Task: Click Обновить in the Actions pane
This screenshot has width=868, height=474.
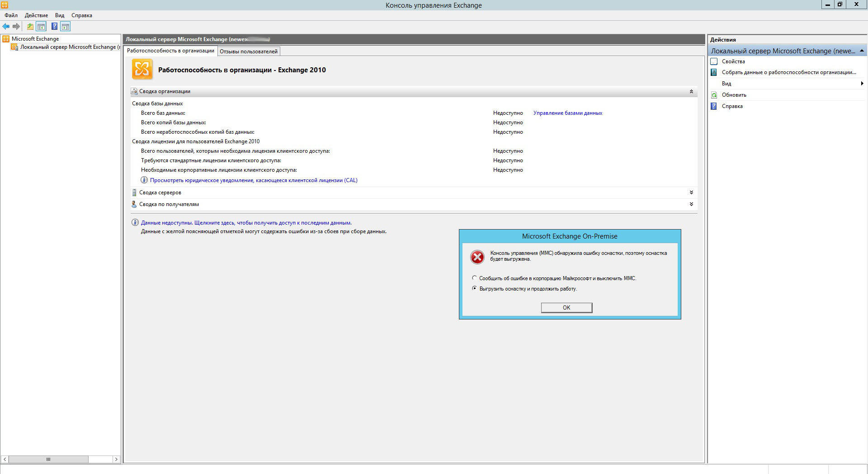Action: [734, 95]
